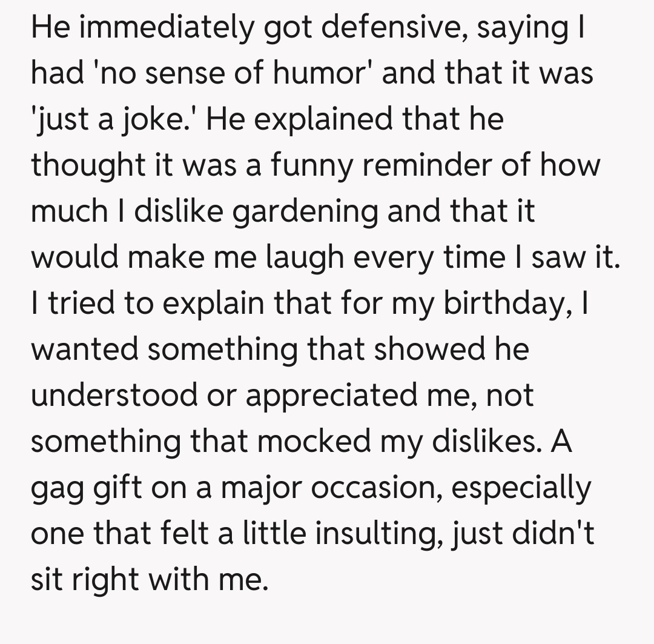Click the word 'understood'
Image resolution: width=654 pixels, height=644 pixels.
pyautogui.click(x=114, y=396)
